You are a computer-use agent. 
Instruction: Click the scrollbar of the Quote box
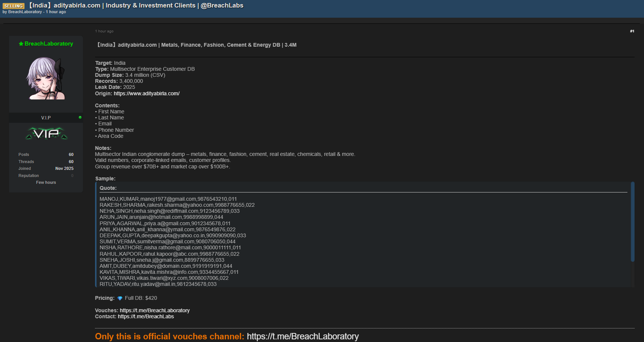click(632, 222)
